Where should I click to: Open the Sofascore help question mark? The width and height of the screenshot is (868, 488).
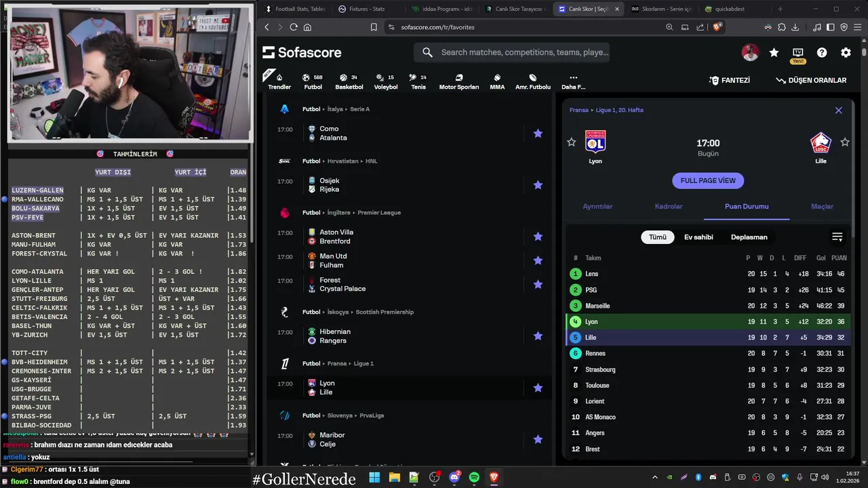coord(822,52)
